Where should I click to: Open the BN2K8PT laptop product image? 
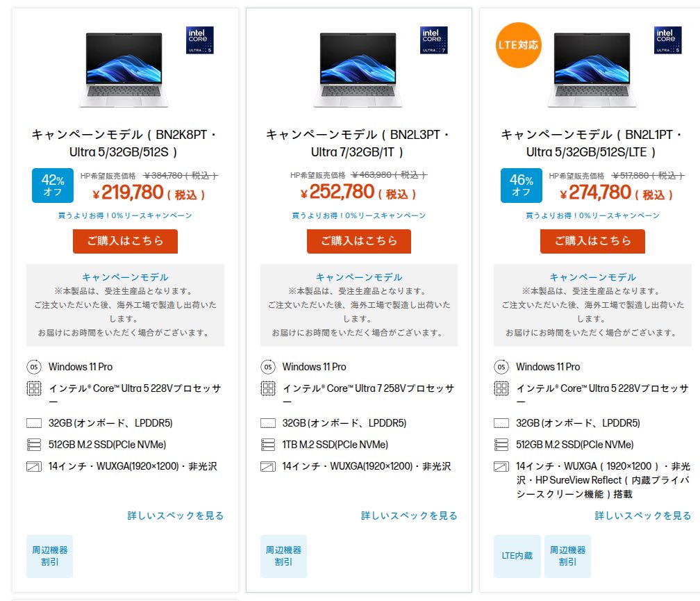pos(124,69)
